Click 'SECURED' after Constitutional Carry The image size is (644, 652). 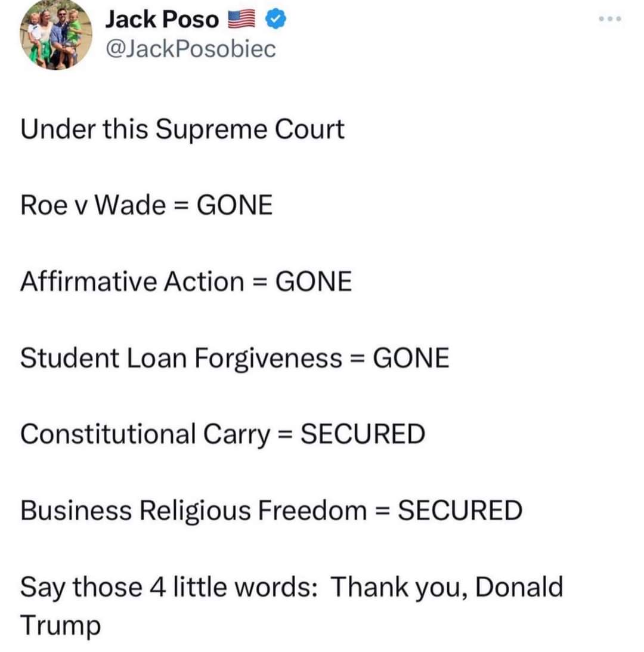363,434
